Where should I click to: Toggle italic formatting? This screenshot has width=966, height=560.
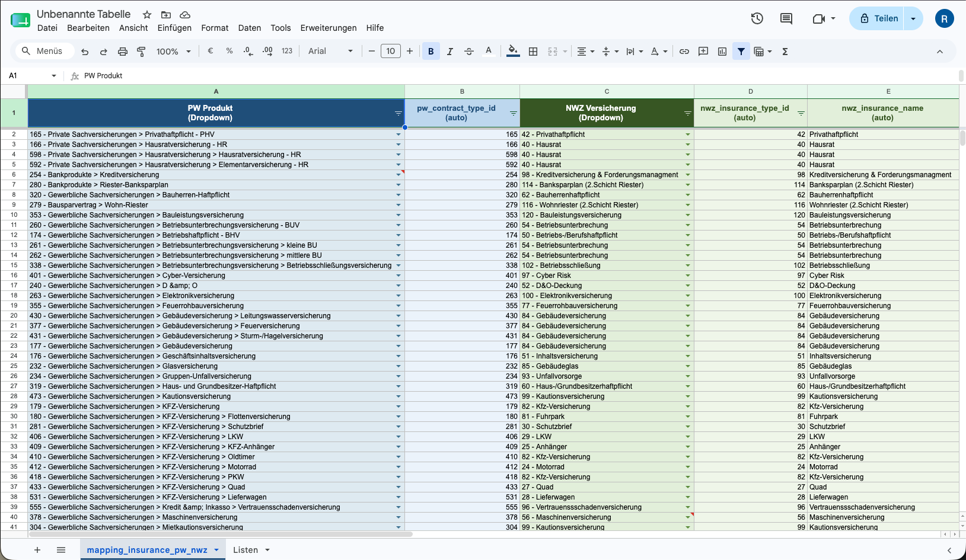450,52
